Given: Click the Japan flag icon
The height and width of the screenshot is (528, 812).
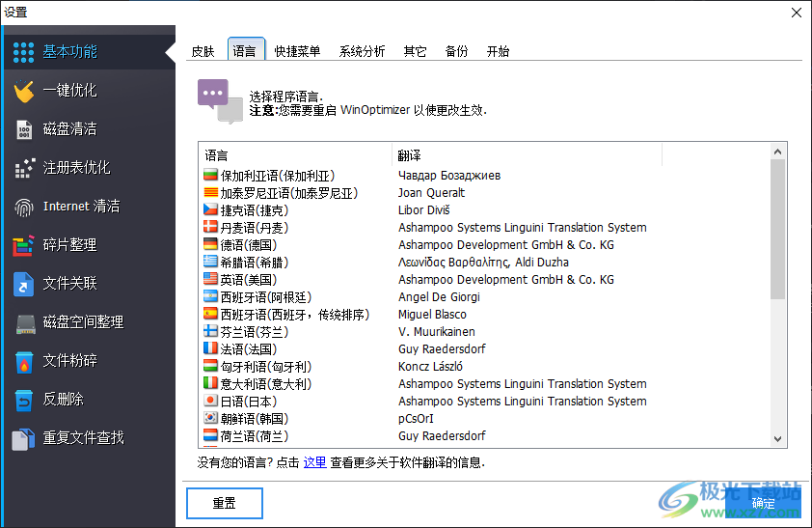Looking at the screenshot, I should click(210, 401).
